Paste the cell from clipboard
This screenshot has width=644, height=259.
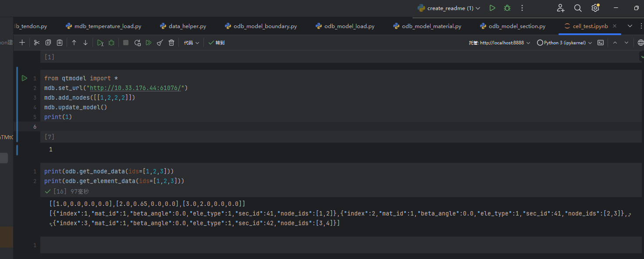point(60,43)
